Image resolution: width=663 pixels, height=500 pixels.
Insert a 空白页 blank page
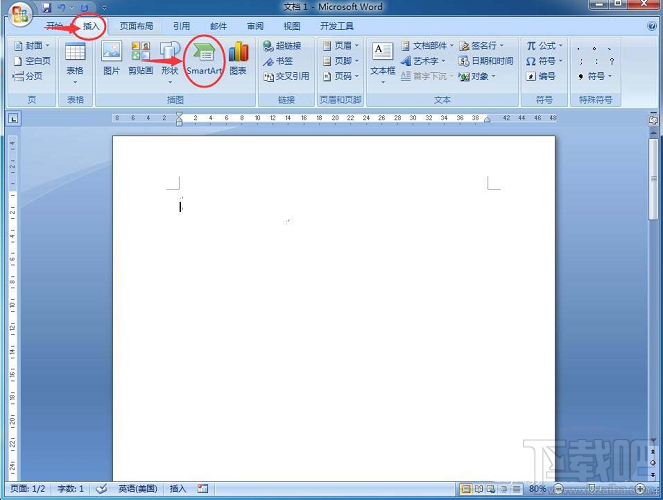[32, 61]
